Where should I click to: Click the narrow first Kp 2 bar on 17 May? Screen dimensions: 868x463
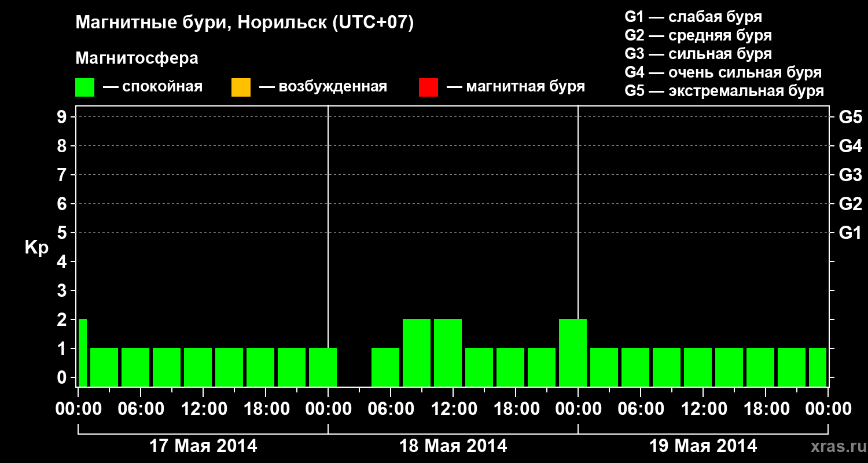click(82, 352)
